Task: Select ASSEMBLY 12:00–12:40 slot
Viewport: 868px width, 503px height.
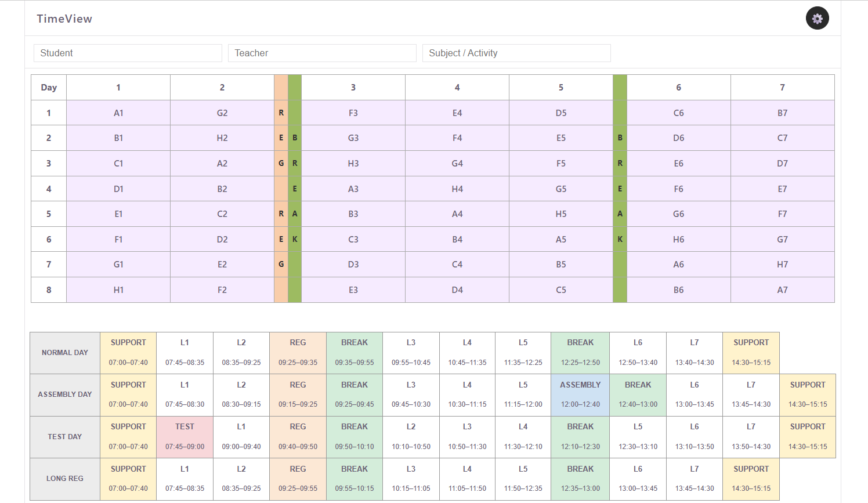Action: 580,395
